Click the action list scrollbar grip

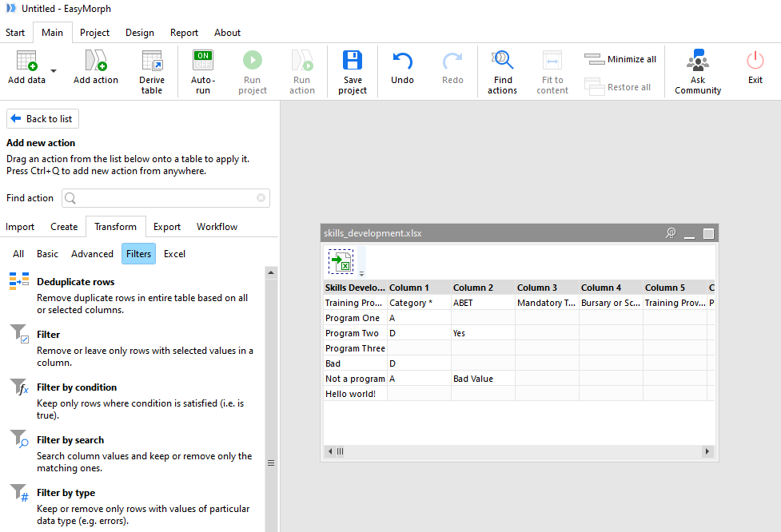[x=271, y=463]
